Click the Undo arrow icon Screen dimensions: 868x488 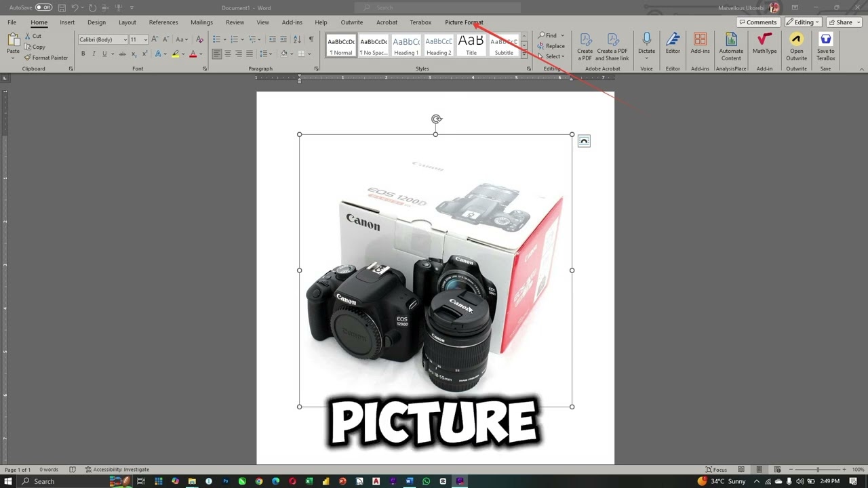point(75,7)
